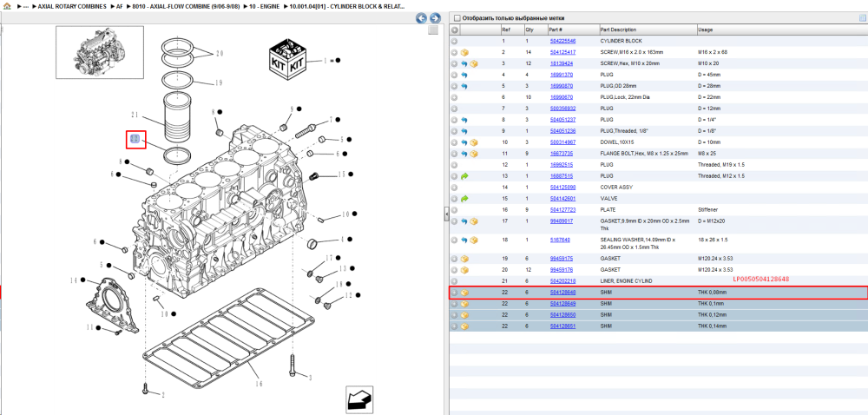Click package icon on SHIM THK 0,14mm row
Image resolution: width=868 pixels, height=415 pixels.
coord(464,326)
